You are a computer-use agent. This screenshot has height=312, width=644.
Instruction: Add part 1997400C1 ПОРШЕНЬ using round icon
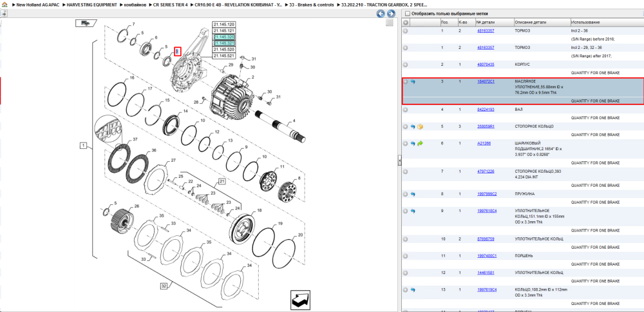click(405, 256)
